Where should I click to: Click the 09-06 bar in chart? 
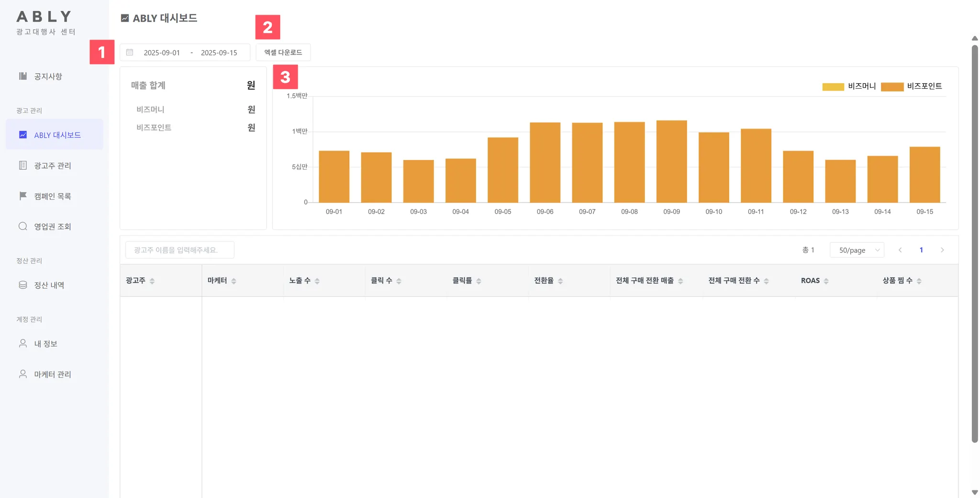(x=545, y=162)
